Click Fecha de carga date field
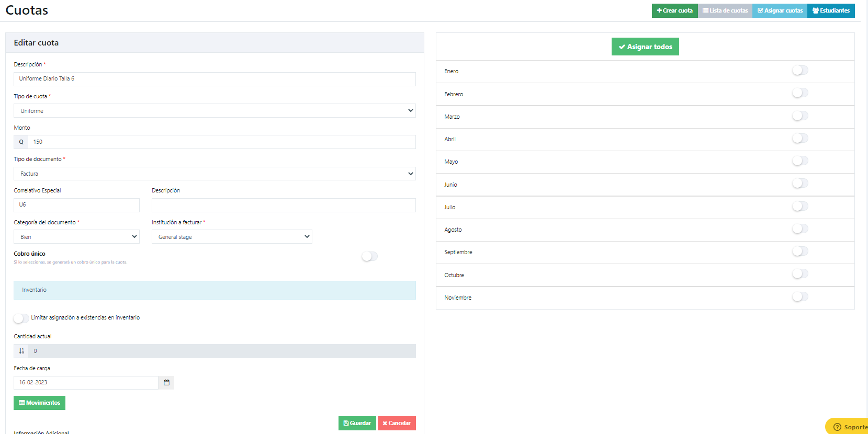This screenshot has height=434, width=868. [x=86, y=383]
